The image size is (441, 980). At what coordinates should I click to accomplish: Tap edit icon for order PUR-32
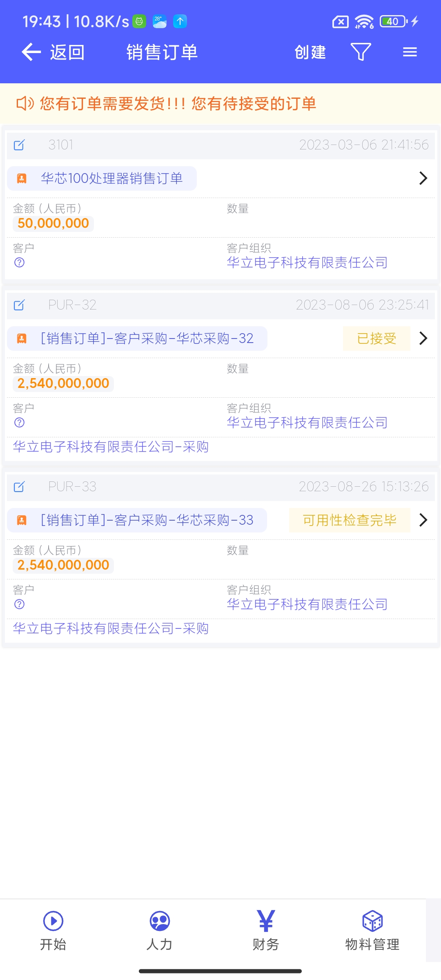[x=19, y=305]
